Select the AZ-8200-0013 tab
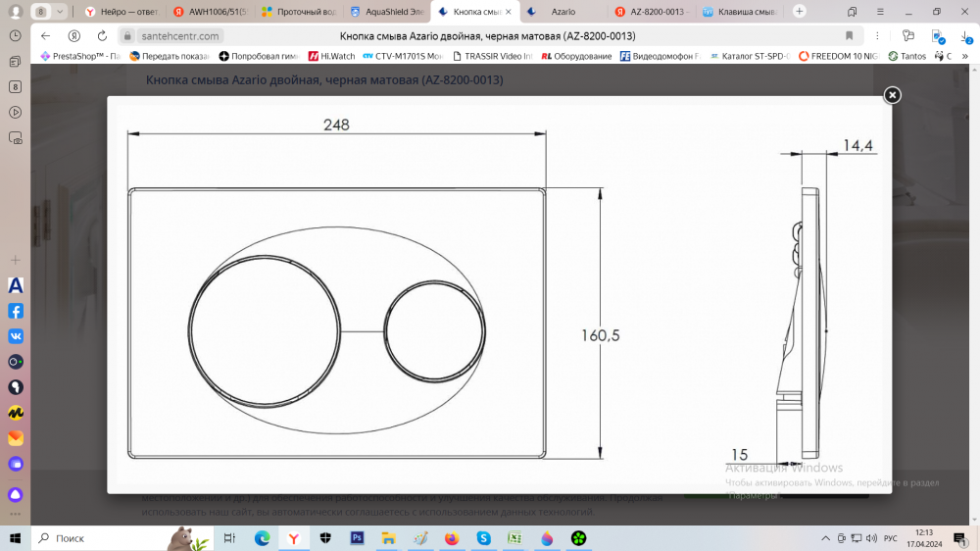Image resolution: width=980 pixels, height=551 pixels. (x=652, y=12)
